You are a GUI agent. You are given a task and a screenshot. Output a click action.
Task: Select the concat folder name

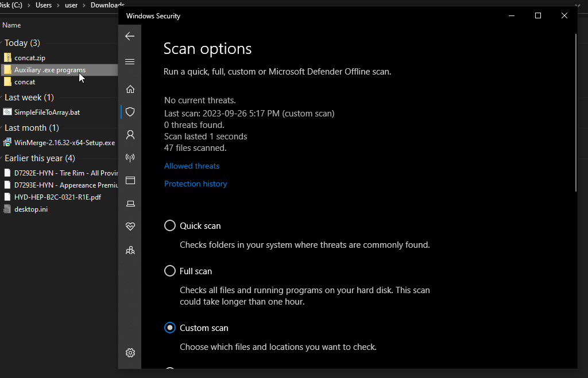coord(25,81)
